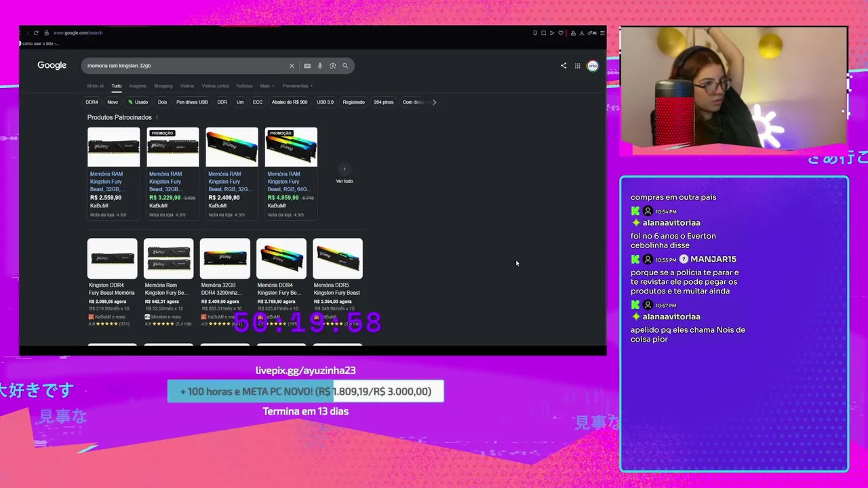868x488 pixels.
Task: Click the livepix.gg/ayuzinha23 donation text
Action: point(306,371)
